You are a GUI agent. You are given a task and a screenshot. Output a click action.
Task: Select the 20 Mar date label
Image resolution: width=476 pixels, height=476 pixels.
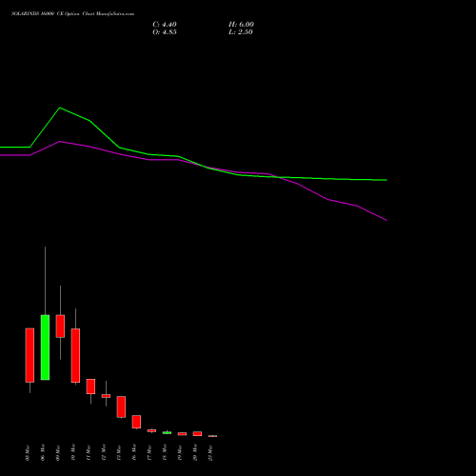click(x=195, y=453)
